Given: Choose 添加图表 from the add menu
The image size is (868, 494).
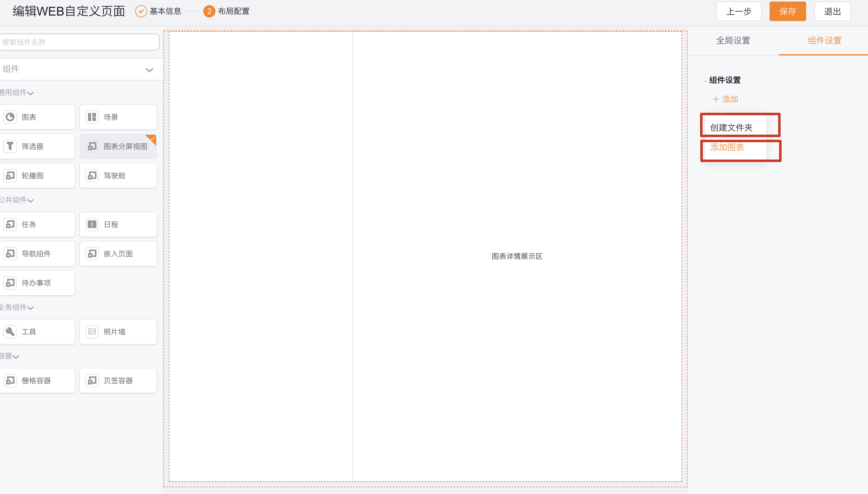Looking at the screenshot, I should [727, 147].
